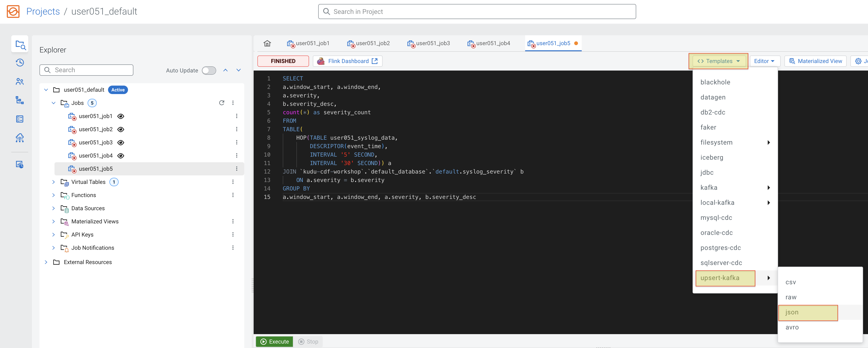Toggle the Auto Update switch
Screen dimensions: 868x348
coord(209,70)
